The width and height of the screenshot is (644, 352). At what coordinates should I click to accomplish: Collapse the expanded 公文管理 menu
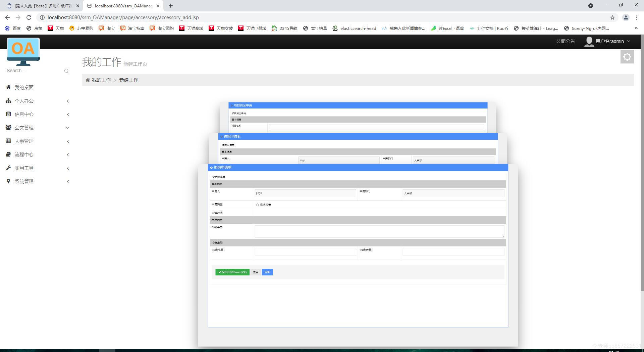click(x=68, y=128)
